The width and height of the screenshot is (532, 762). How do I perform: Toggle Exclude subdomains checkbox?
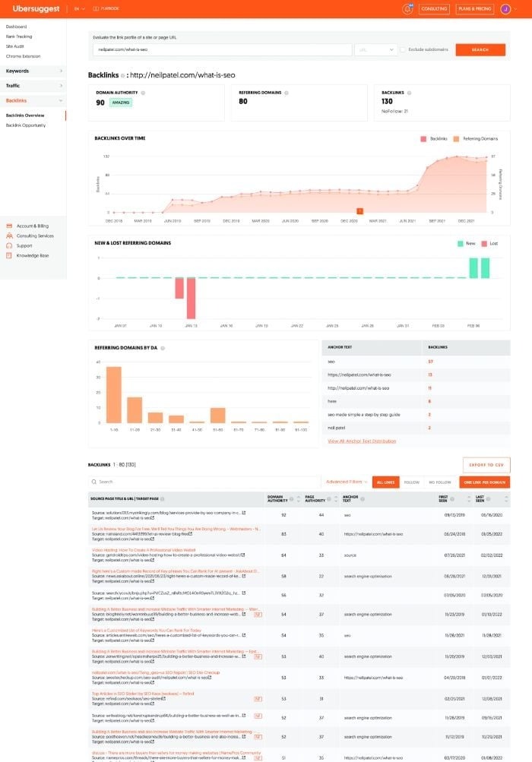(403, 49)
